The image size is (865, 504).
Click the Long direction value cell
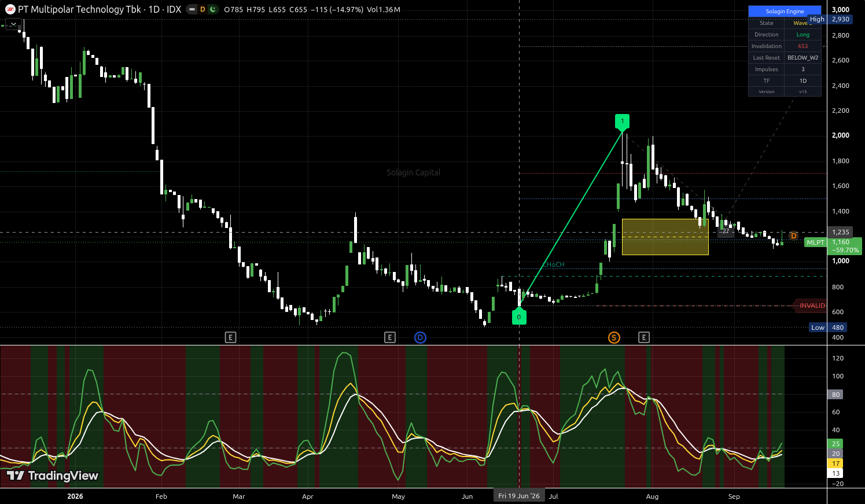tap(803, 35)
